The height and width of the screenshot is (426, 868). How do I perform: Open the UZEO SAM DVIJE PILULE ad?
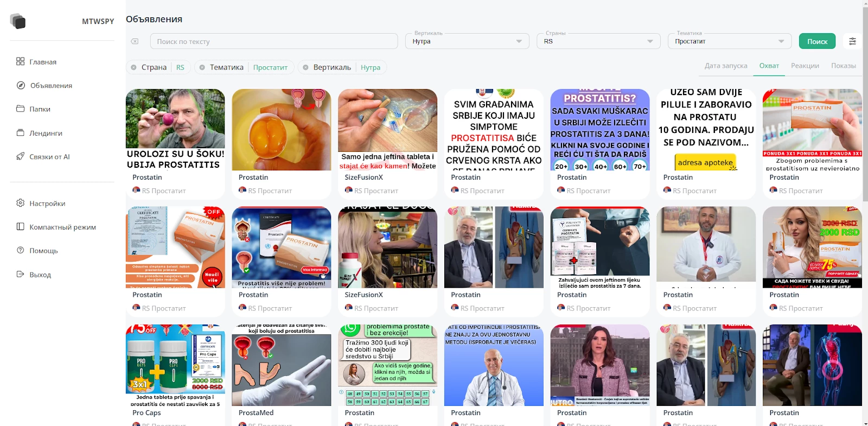pyautogui.click(x=706, y=130)
